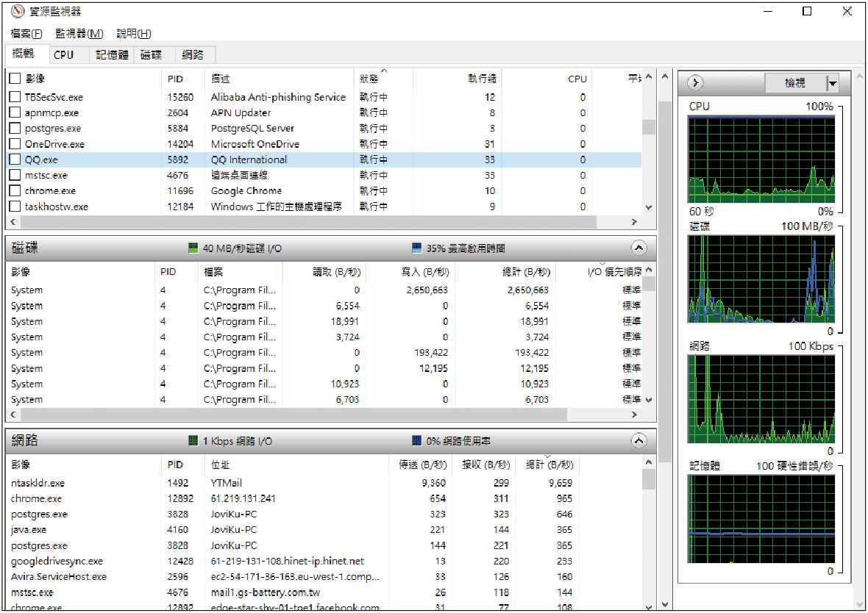
Task: Open the 檢視 dropdown arrow
Action: 832,83
